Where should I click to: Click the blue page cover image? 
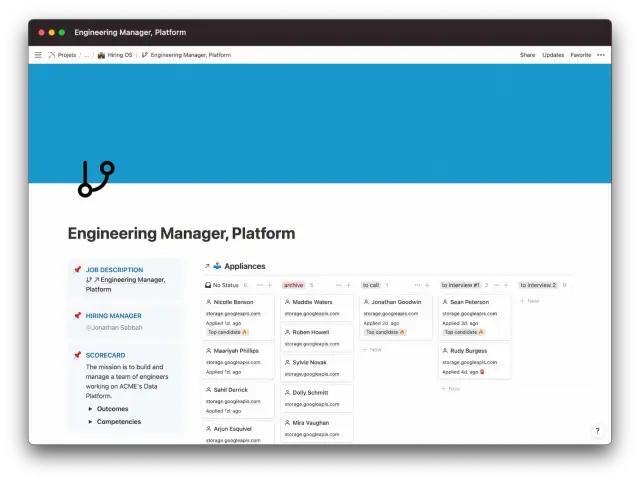tap(320, 123)
